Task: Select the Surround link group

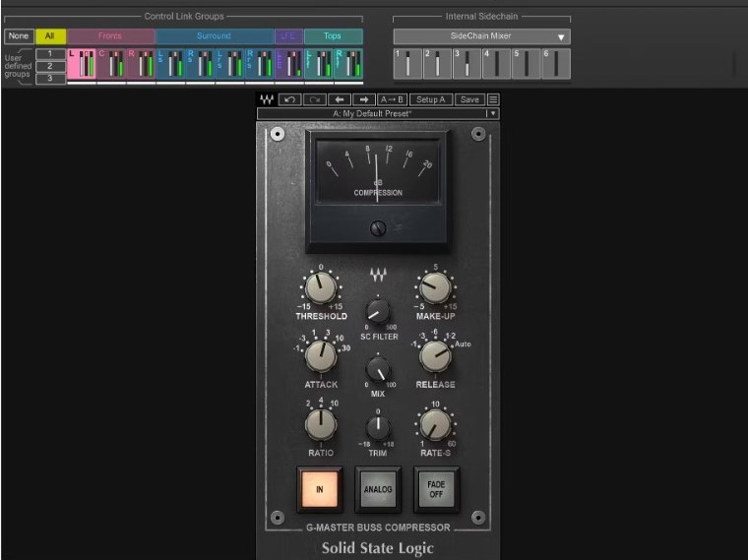Action: pyautogui.click(x=215, y=36)
